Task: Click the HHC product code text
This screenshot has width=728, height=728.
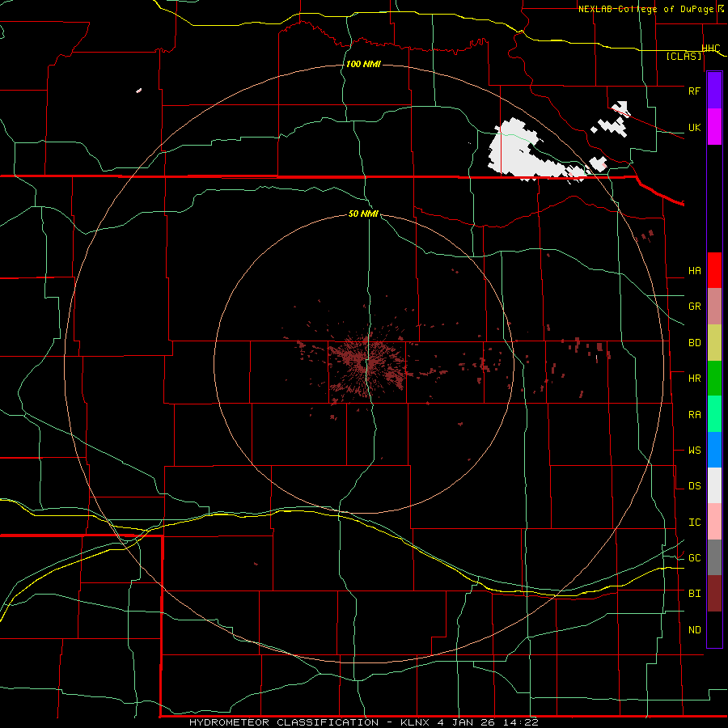Action: tap(711, 49)
